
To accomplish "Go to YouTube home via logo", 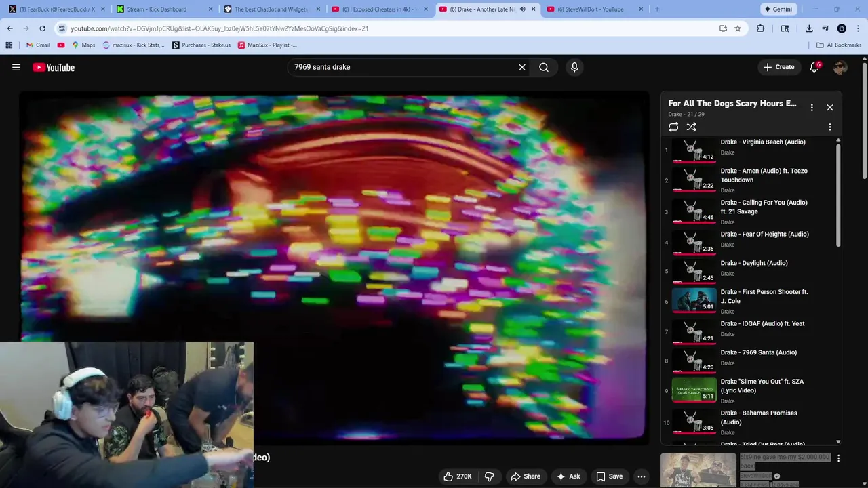I will 54,67.
